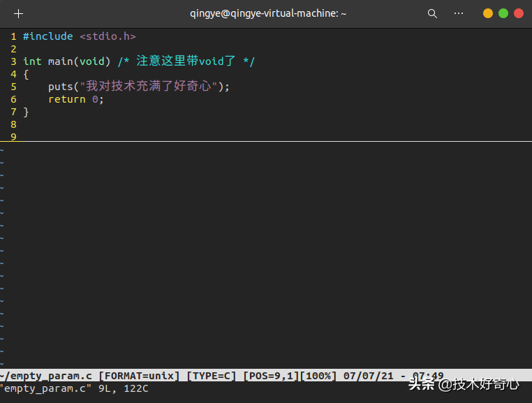This screenshot has height=403, width=532.
Task: Place cursor on main in line 3
Action: pyautogui.click(x=60, y=61)
